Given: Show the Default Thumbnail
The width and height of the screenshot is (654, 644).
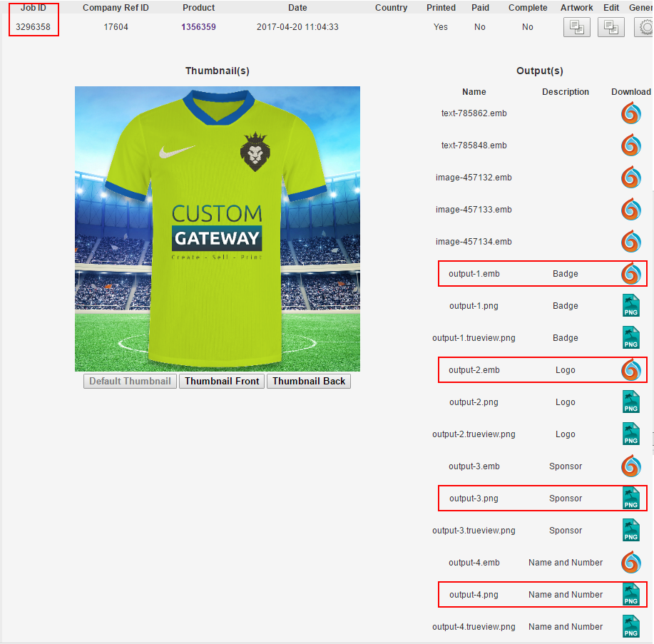Looking at the screenshot, I should tap(130, 382).
